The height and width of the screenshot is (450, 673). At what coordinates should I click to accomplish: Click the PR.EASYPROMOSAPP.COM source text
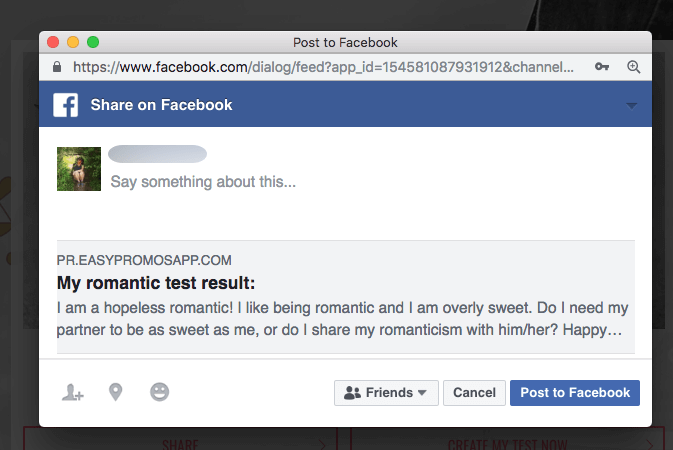[144, 260]
